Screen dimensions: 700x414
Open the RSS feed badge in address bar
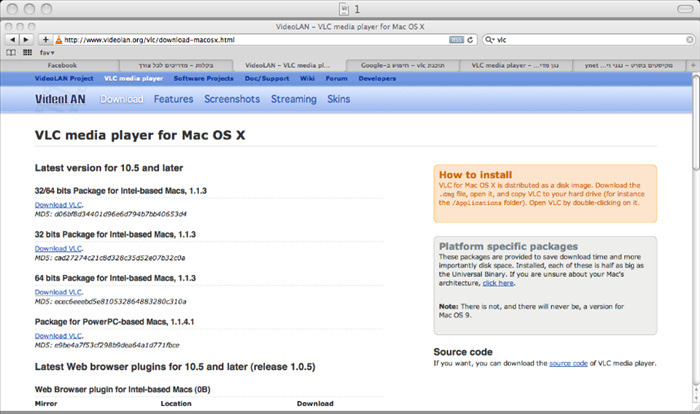coord(456,40)
